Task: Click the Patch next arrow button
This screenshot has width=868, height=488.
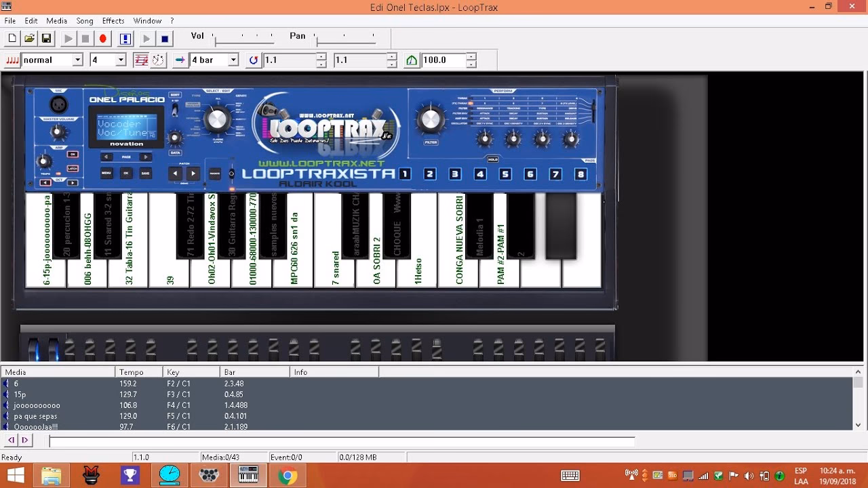Action: coord(193,174)
